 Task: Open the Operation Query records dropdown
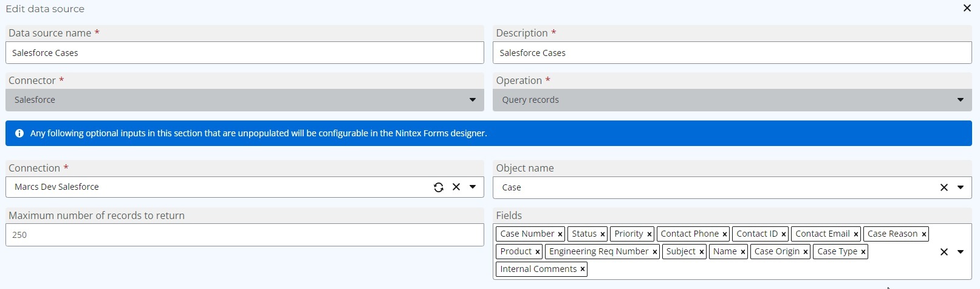[961, 100]
